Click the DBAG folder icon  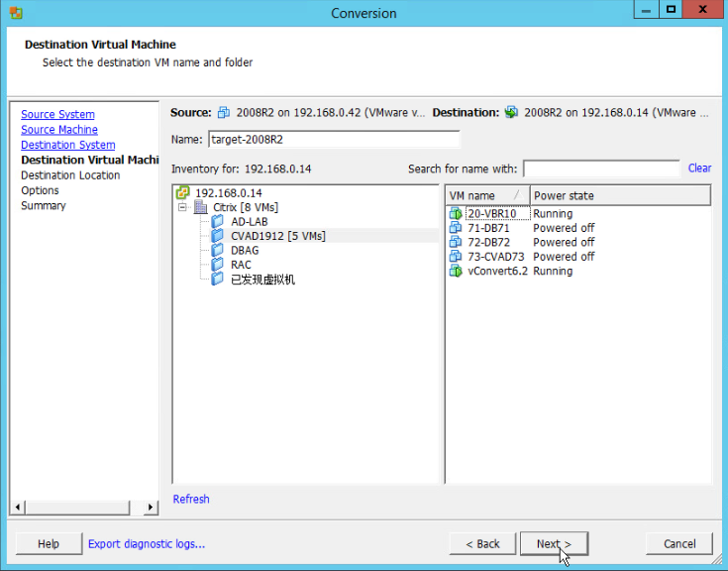pyautogui.click(x=217, y=251)
